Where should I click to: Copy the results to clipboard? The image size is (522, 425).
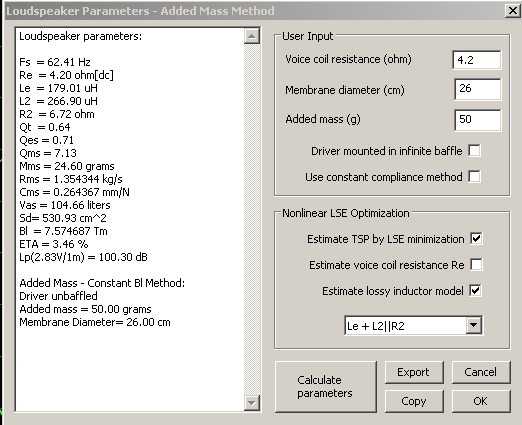tap(414, 401)
